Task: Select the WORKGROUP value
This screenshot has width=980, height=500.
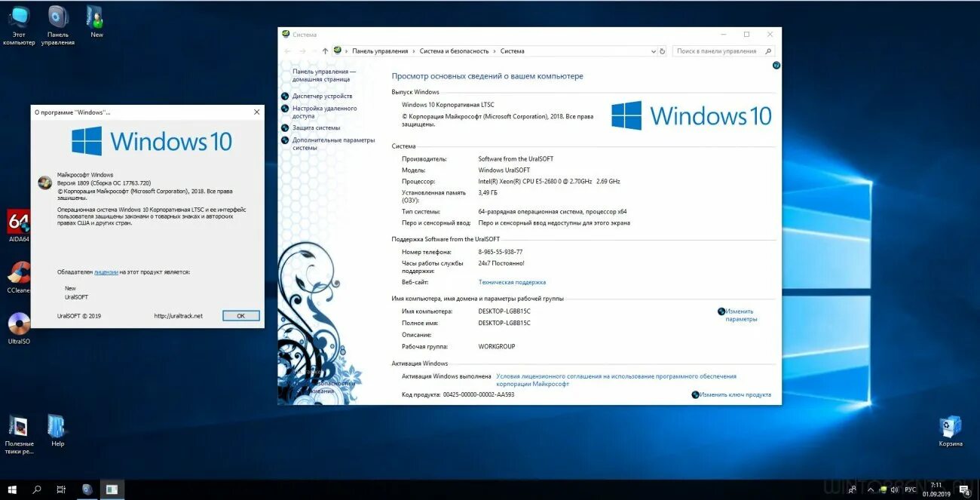Action: 496,347
